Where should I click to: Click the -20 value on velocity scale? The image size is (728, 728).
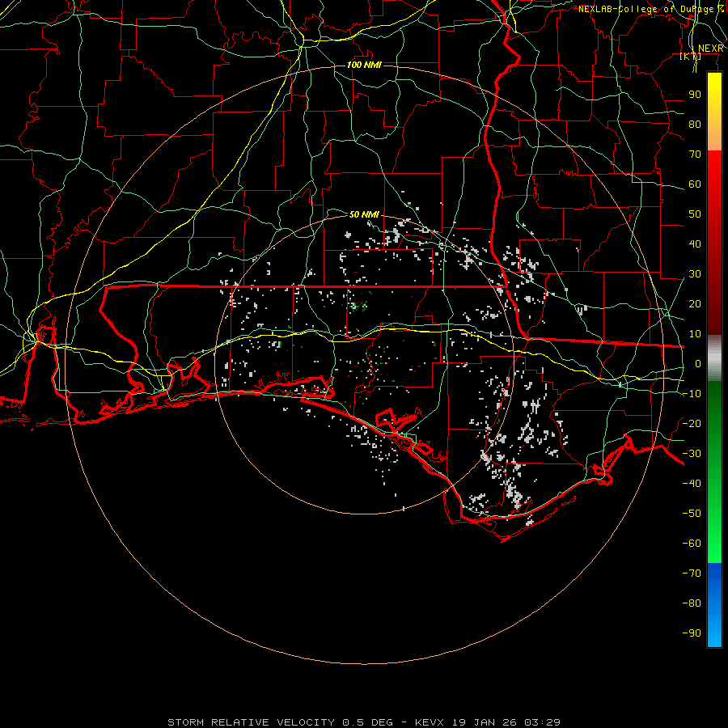(692, 423)
